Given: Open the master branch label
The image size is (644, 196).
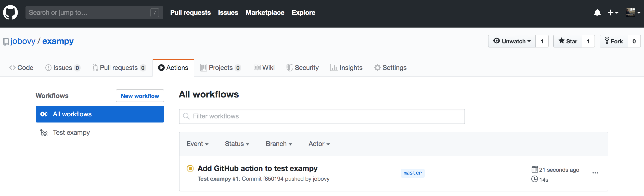Looking at the screenshot, I should pos(413,173).
